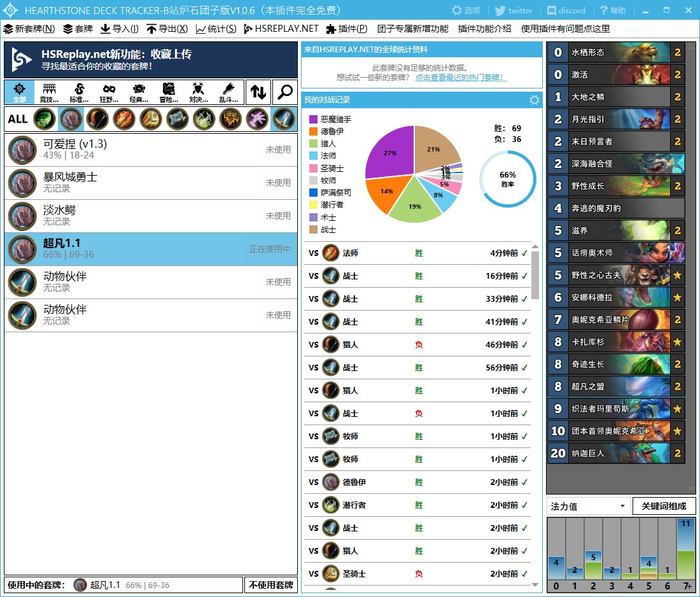Image resolution: width=700 pixels, height=597 pixels.
Task: Open deck search with magnifier icon
Action: [x=284, y=92]
